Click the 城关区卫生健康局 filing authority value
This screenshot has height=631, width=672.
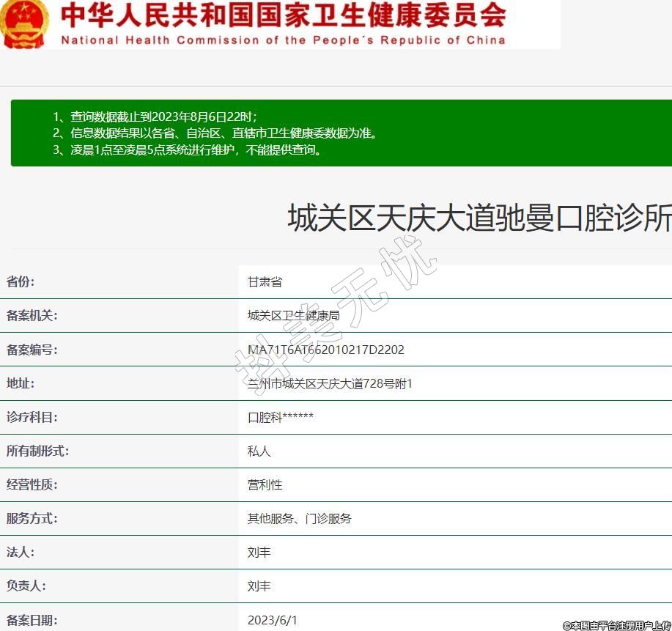(293, 316)
